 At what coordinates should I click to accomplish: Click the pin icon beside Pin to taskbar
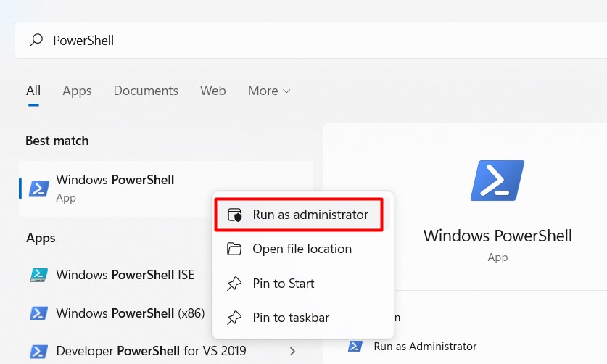click(234, 318)
